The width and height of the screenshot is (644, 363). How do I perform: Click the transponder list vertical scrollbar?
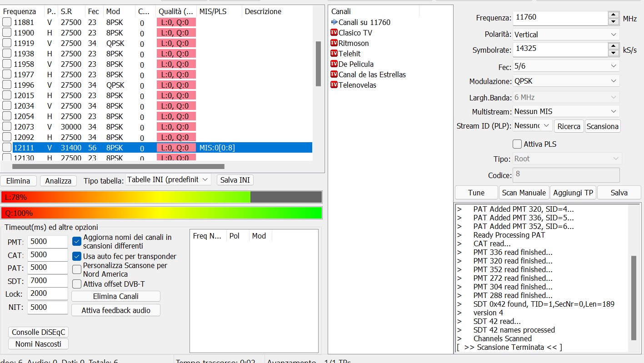tap(318, 64)
